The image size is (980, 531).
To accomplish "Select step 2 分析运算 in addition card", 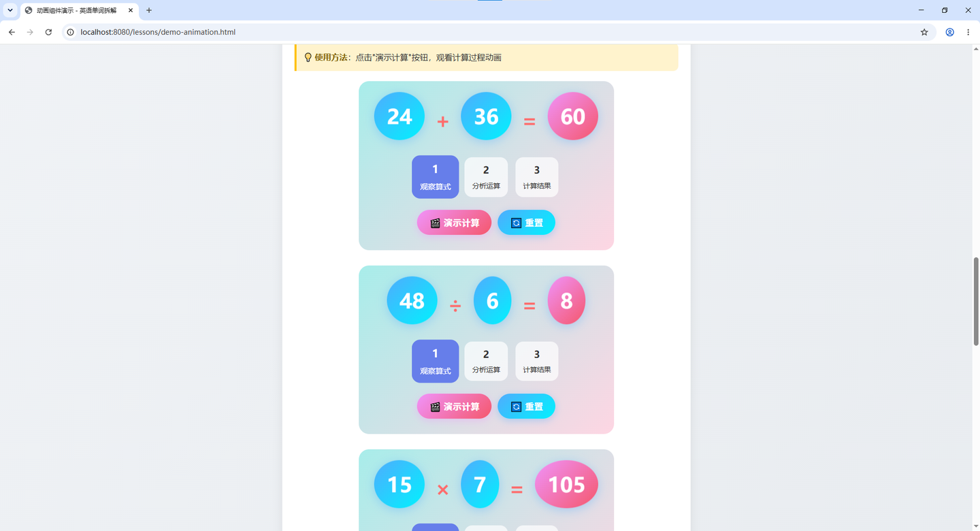I will 486,177.
